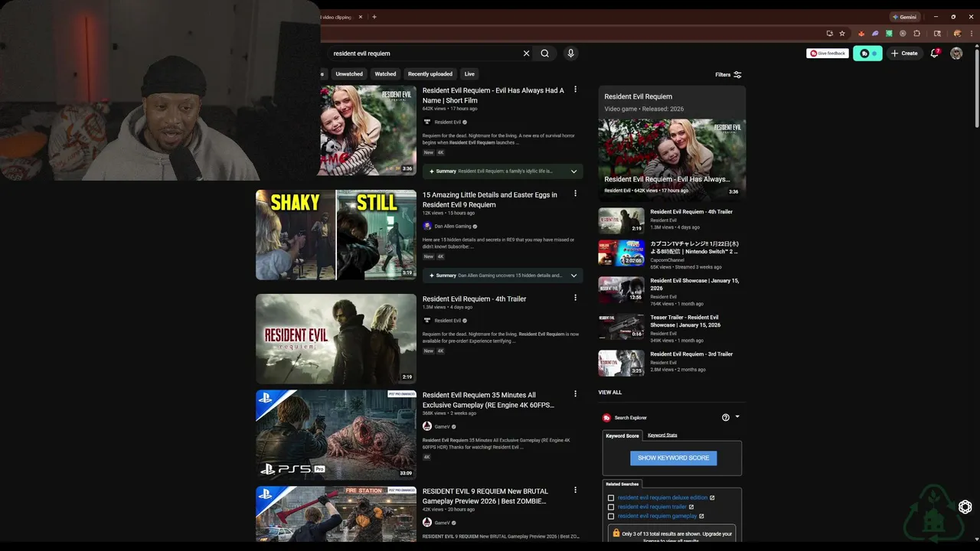This screenshot has width=980, height=551.
Task: Click the install app icon in address bar
Action: (829, 34)
